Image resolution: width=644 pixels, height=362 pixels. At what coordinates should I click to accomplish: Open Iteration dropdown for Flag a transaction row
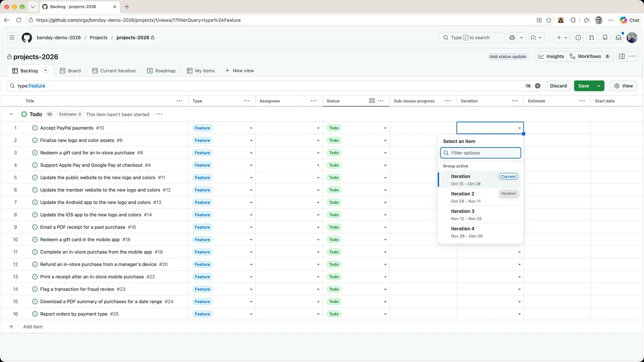519,289
